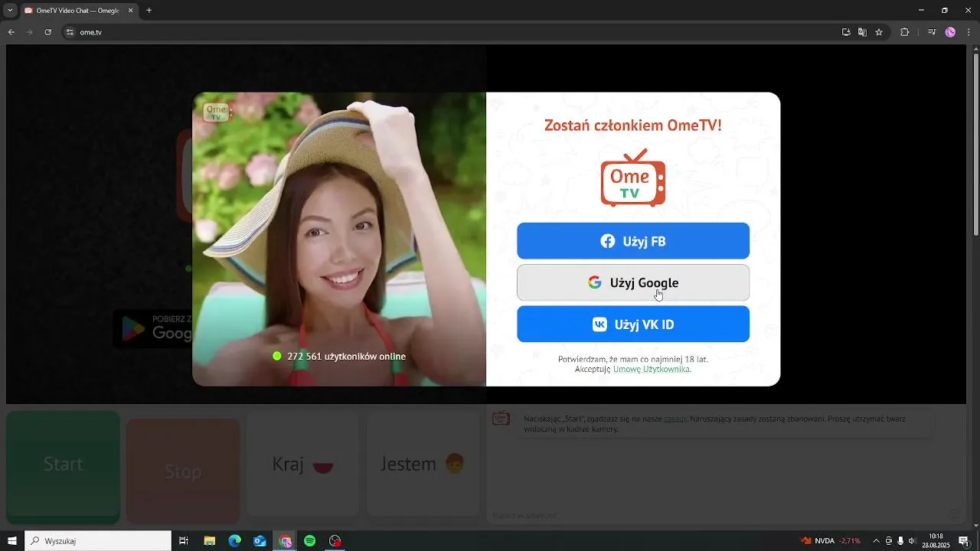The width and height of the screenshot is (980, 551).
Task: Click the Wyszukaj taskbar search box
Action: click(x=98, y=541)
